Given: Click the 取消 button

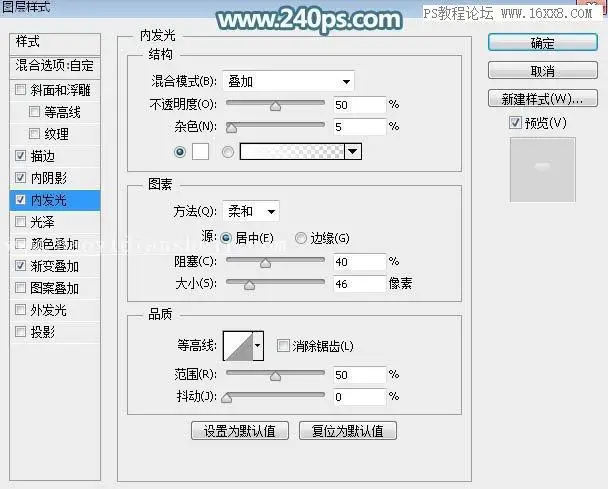Looking at the screenshot, I should coord(542,71).
